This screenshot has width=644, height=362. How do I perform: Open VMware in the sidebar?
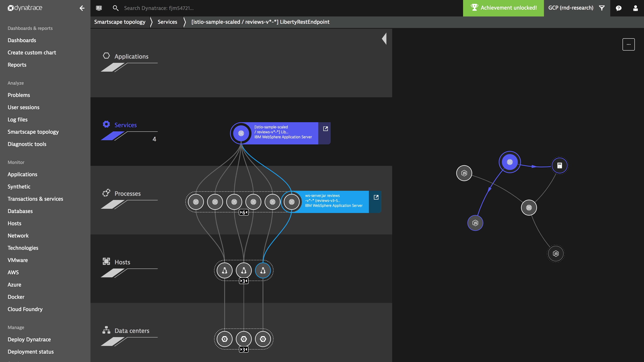pos(18,260)
